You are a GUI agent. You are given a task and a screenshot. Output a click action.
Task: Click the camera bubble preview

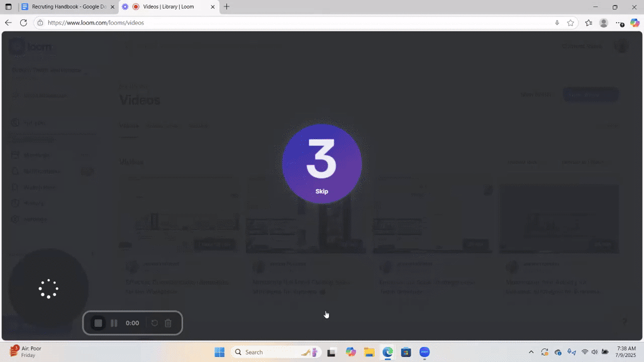point(48,288)
